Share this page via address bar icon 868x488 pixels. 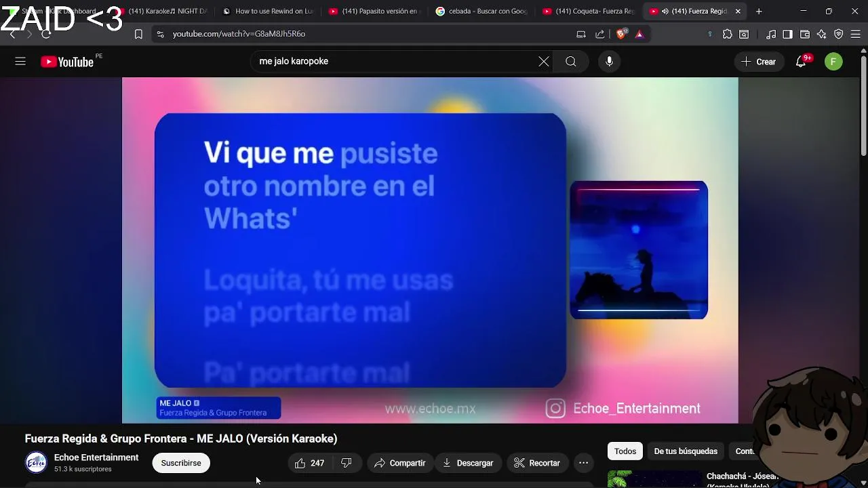click(x=599, y=34)
